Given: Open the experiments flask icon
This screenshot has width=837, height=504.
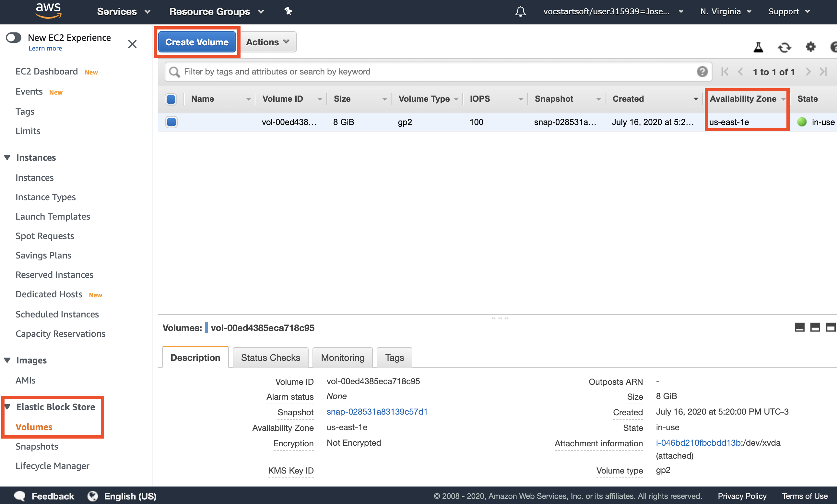Looking at the screenshot, I should pyautogui.click(x=758, y=47).
